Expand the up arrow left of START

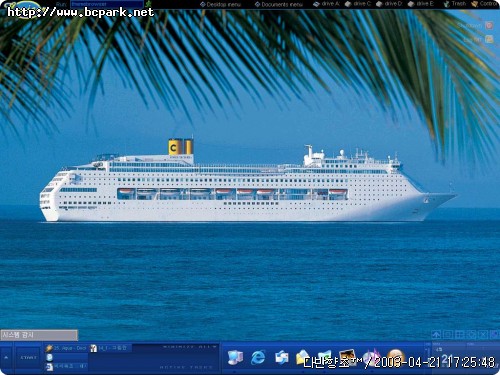(6, 358)
